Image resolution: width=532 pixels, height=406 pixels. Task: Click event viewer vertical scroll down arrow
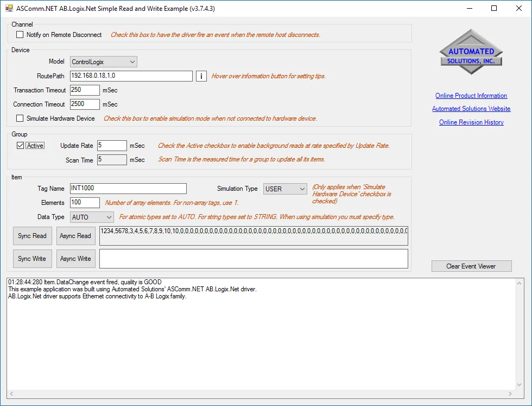[x=519, y=385]
